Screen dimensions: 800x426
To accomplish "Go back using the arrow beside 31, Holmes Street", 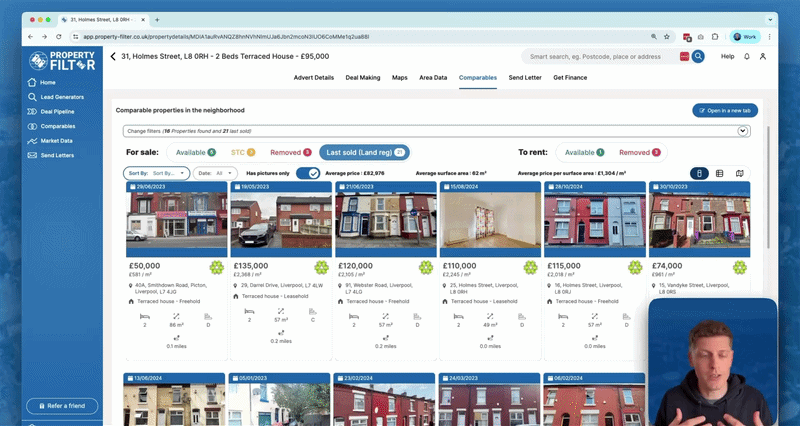I will tap(113, 57).
